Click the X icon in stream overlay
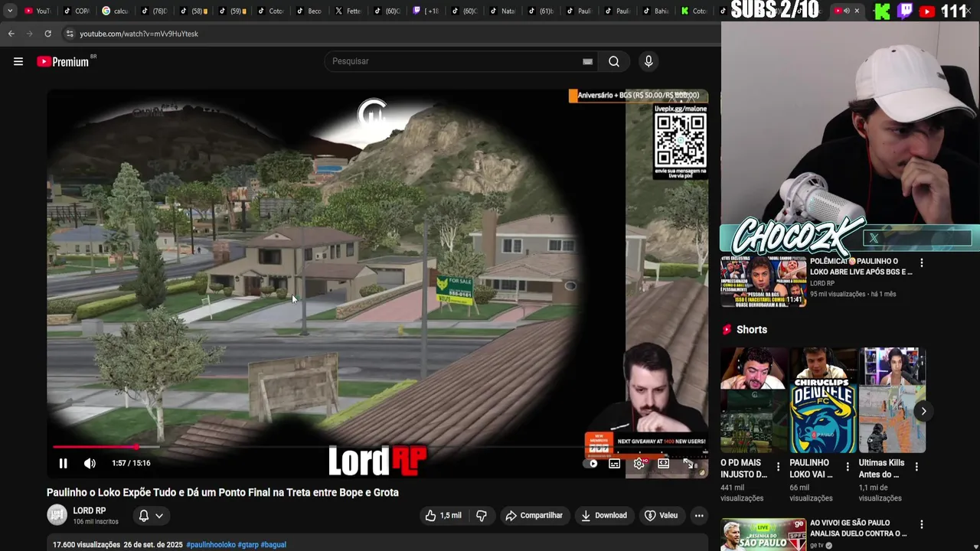 click(x=874, y=238)
